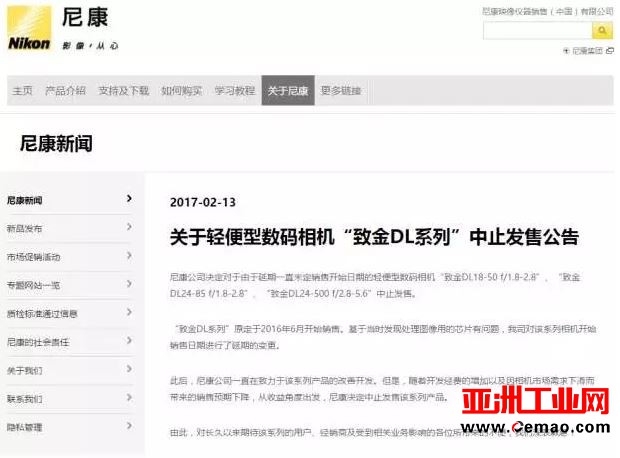Select 尼康的社会责任 in the sidebar
Image resolution: width=620 pixels, height=458 pixels.
click(38, 342)
